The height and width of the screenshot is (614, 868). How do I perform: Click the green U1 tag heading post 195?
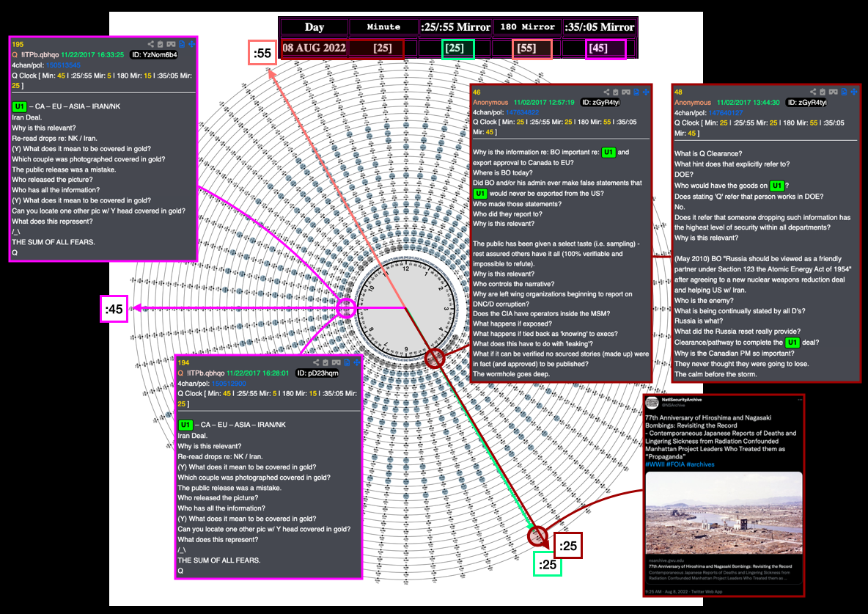coord(19,106)
